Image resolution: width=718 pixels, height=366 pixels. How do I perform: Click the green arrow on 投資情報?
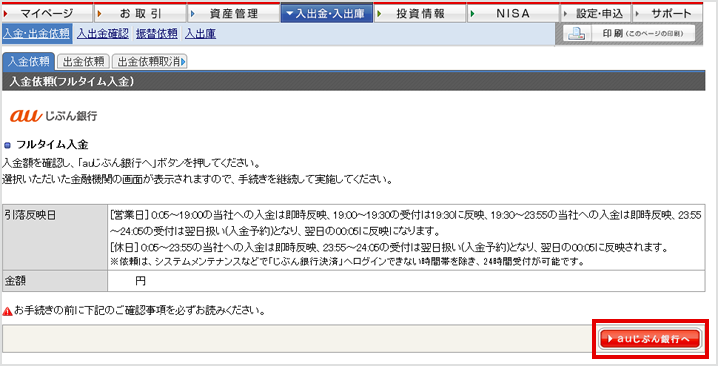[379, 14]
